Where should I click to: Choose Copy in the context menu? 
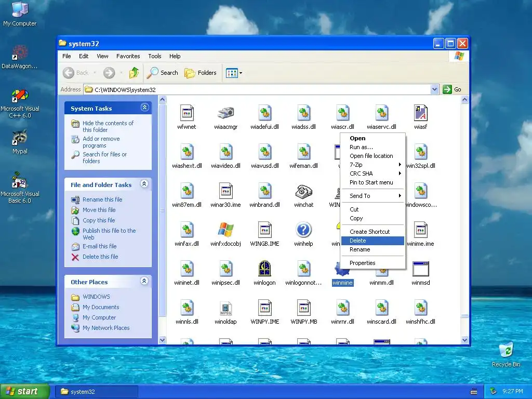[x=373, y=218]
